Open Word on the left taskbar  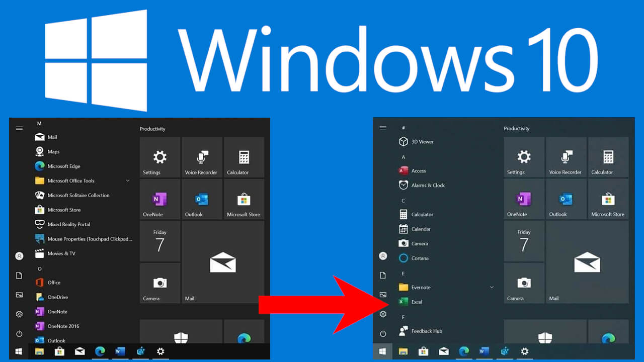(x=120, y=351)
